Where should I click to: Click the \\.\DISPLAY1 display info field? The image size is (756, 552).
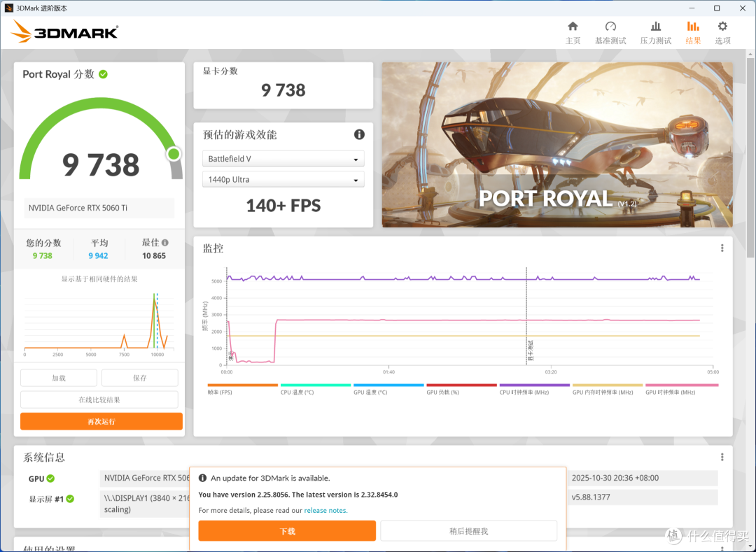pos(145,503)
